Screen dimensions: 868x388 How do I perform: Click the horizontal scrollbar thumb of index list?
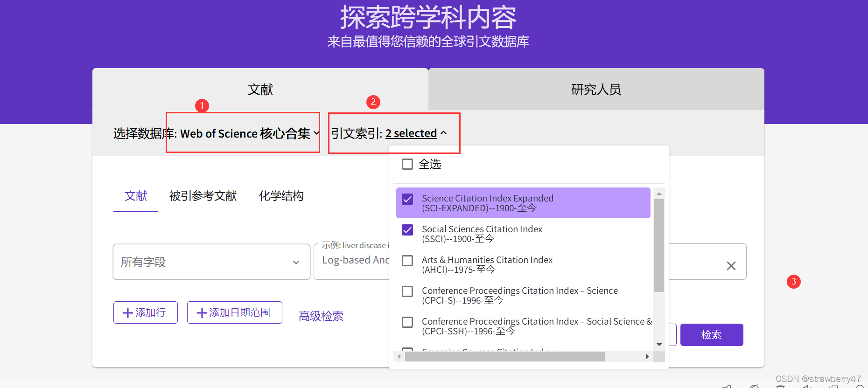(505, 357)
